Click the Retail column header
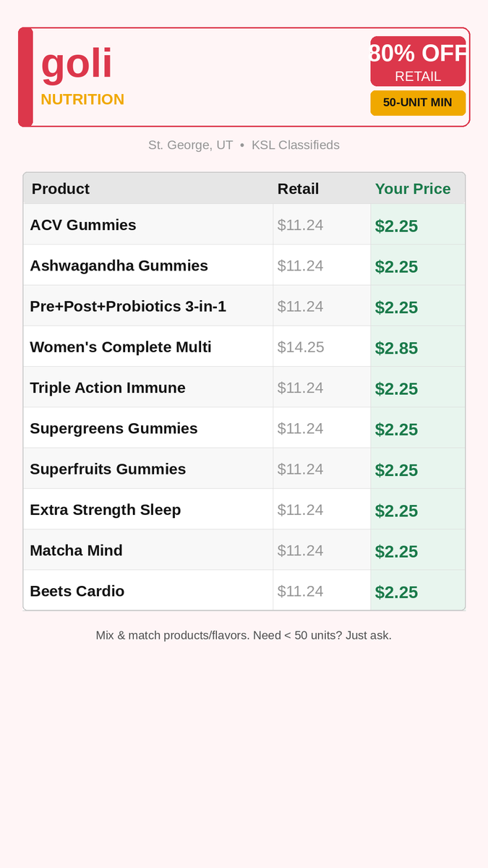Screen dimensions: 488x868 [x=298, y=189]
